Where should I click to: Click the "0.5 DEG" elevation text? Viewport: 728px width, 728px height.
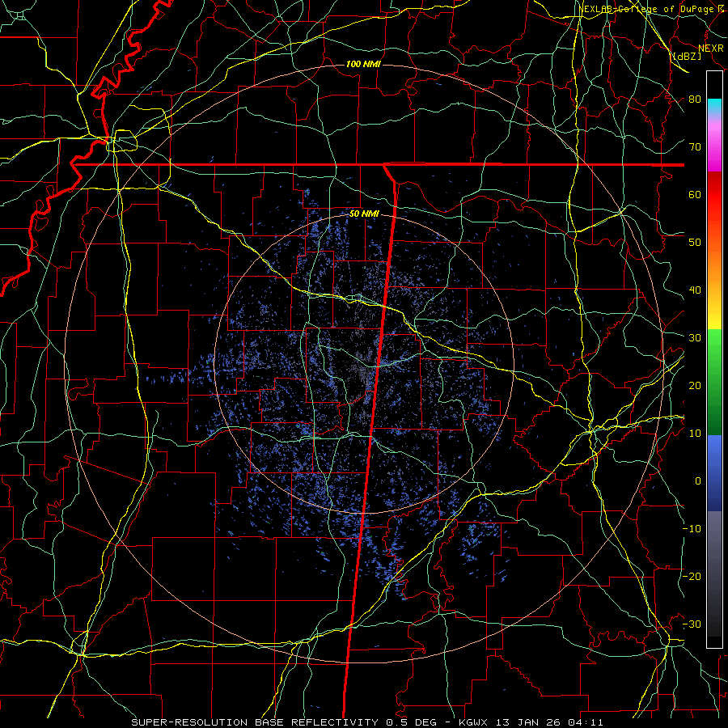coord(412,722)
